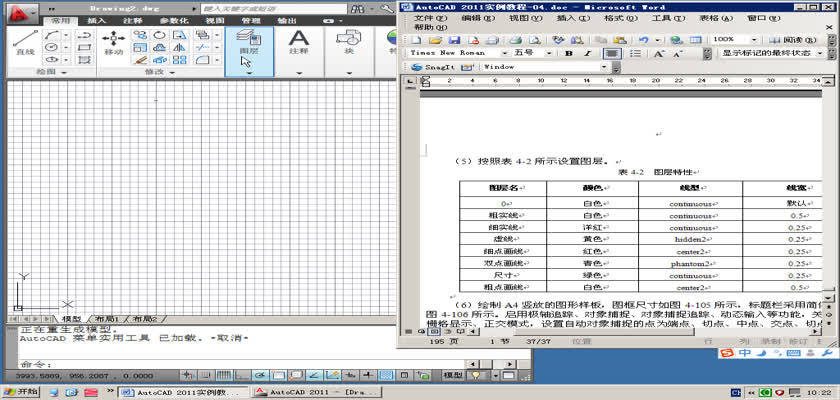Open the font size 五号 dropdown
840x400 pixels.
coord(549,54)
